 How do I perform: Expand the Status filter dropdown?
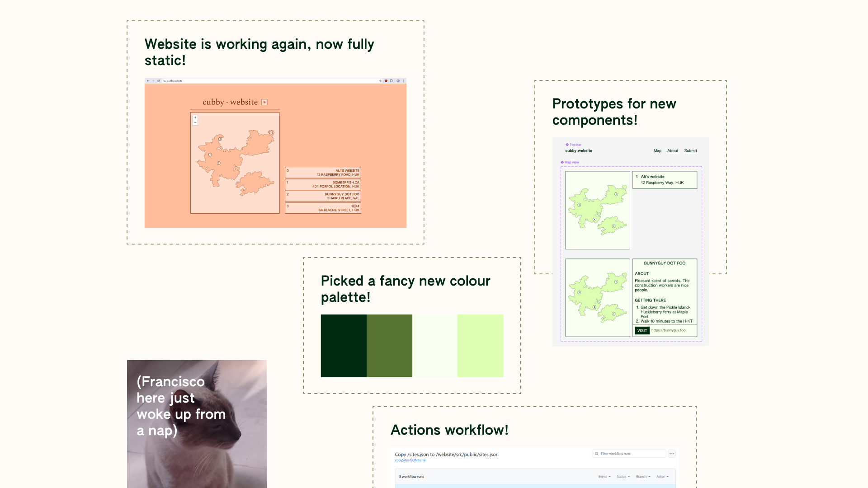tap(623, 477)
